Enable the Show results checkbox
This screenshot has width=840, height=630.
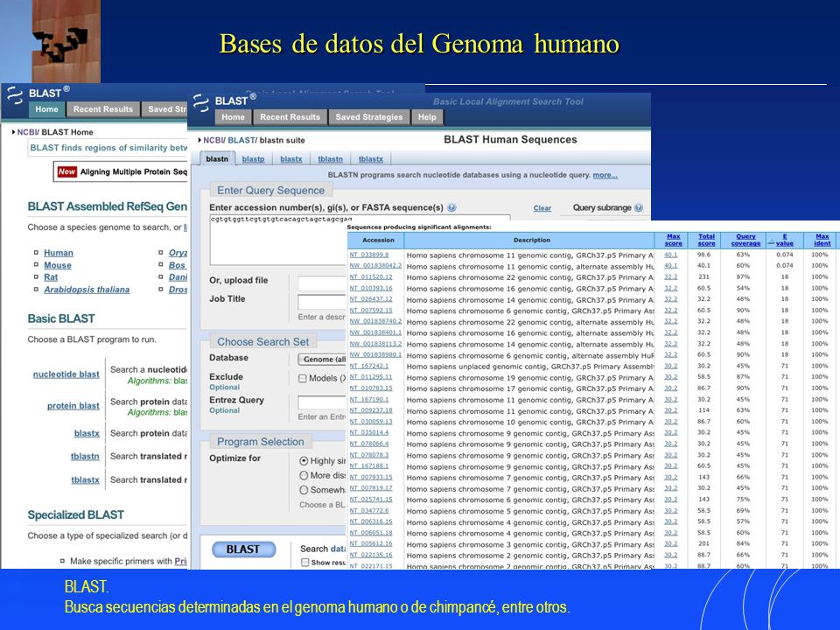click(304, 563)
